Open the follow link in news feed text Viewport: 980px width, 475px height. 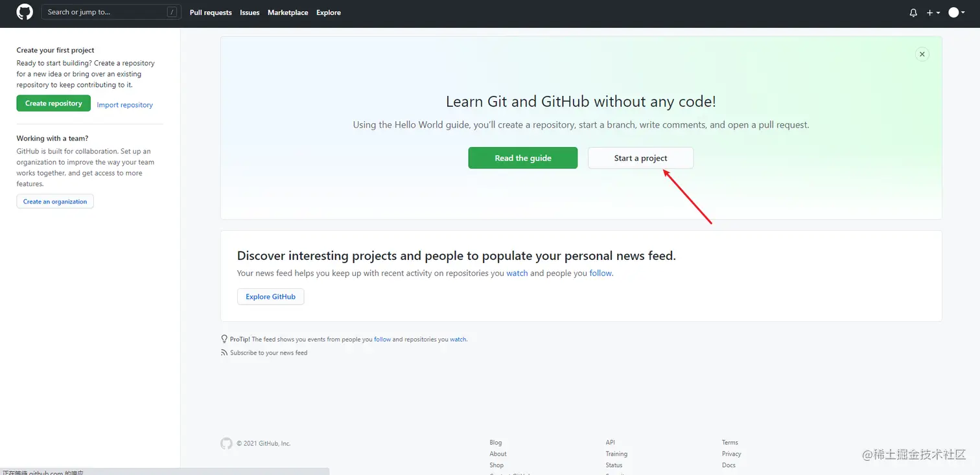[600, 273]
